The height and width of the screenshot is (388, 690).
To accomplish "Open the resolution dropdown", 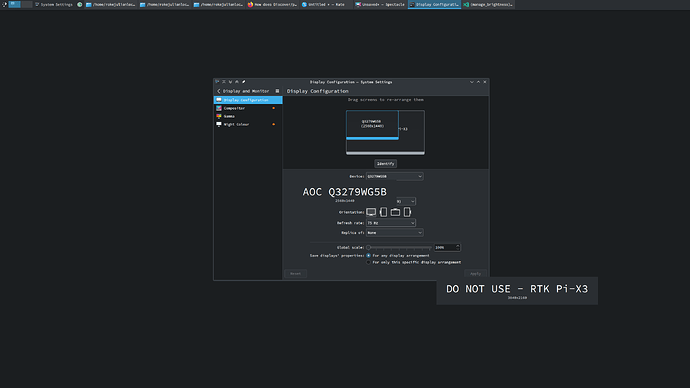I will 406,201.
